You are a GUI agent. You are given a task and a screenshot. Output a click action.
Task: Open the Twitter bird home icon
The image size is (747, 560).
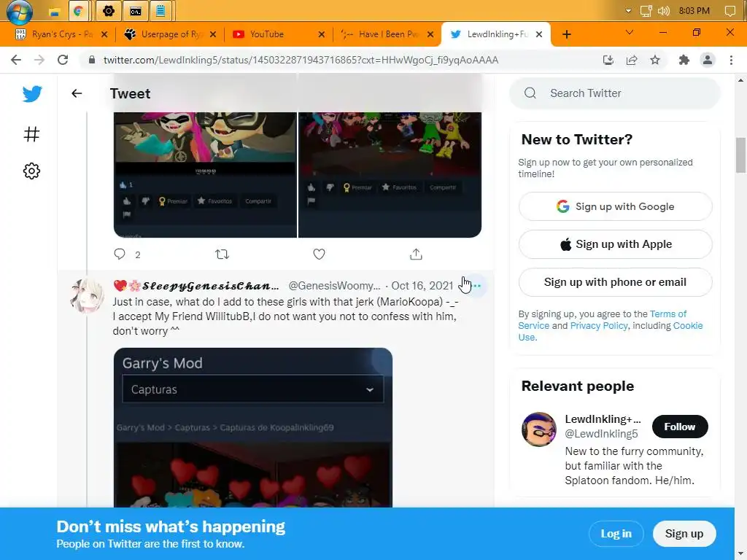point(32,94)
